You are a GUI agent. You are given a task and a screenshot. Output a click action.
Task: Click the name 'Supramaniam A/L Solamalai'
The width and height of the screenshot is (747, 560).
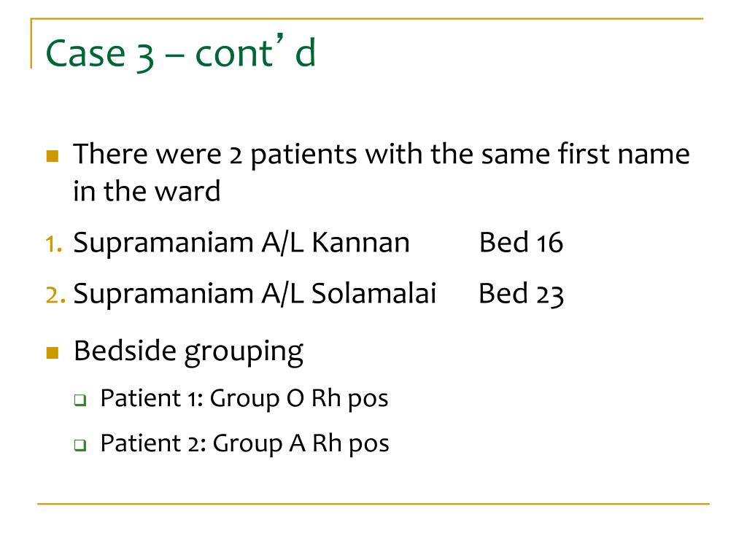[x=255, y=293]
